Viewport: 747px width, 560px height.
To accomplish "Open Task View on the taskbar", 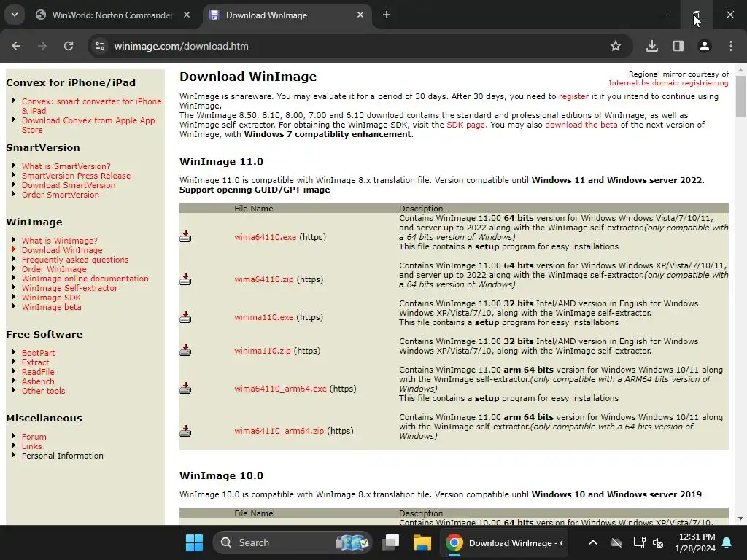I will (x=390, y=542).
